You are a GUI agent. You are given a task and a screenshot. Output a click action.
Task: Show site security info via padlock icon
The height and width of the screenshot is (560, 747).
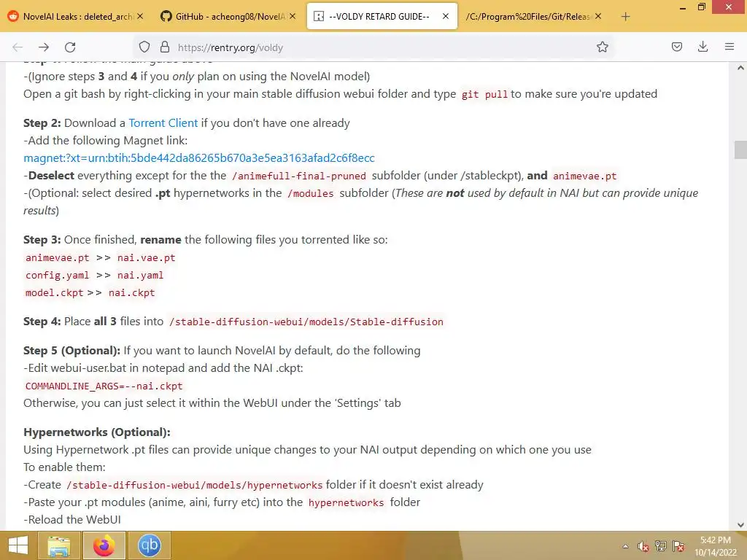tap(165, 47)
